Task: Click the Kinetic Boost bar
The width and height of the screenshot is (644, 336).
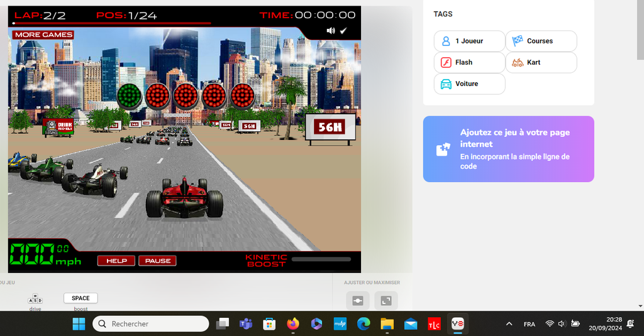Action: pyautogui.click(x=321, y=259)
